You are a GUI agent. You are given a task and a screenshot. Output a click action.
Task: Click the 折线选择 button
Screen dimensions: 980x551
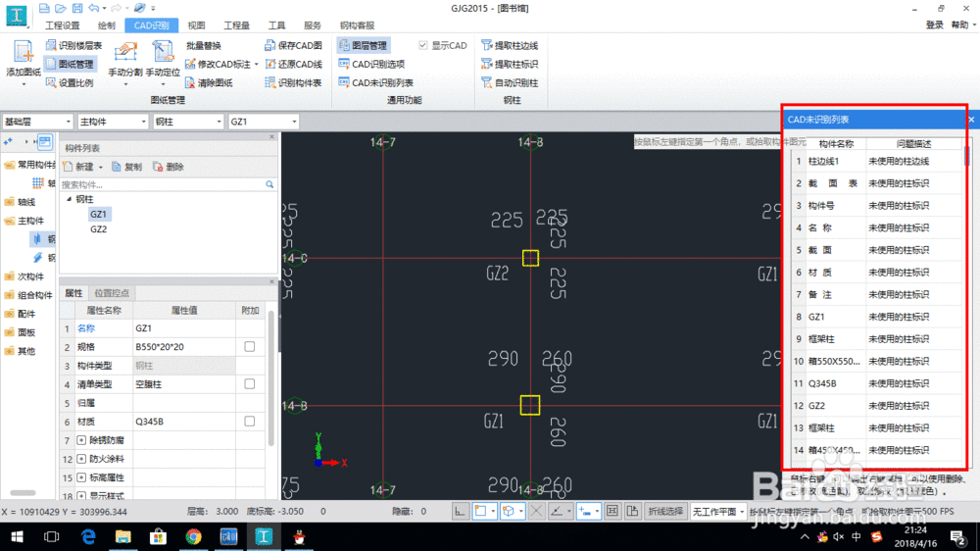665,511
